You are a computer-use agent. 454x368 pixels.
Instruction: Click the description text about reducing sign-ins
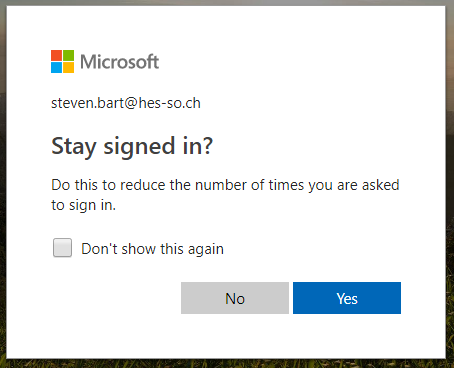point(225,195)
